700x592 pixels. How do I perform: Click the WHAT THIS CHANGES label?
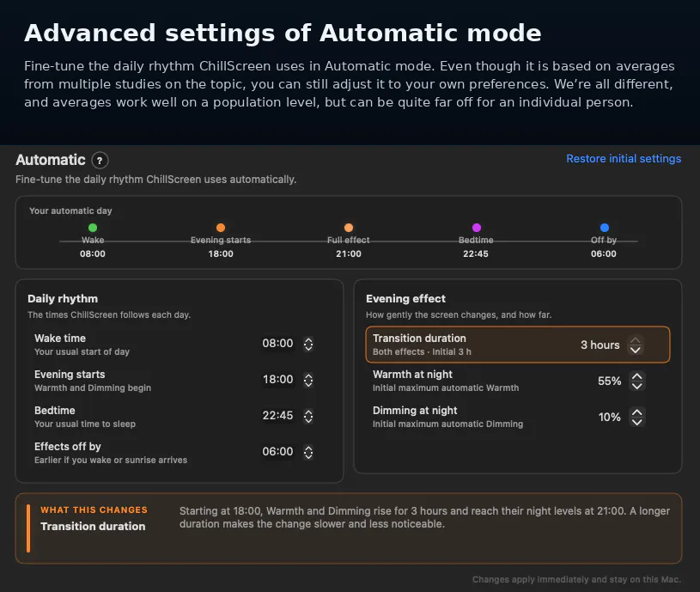click(x=94, y=510)
